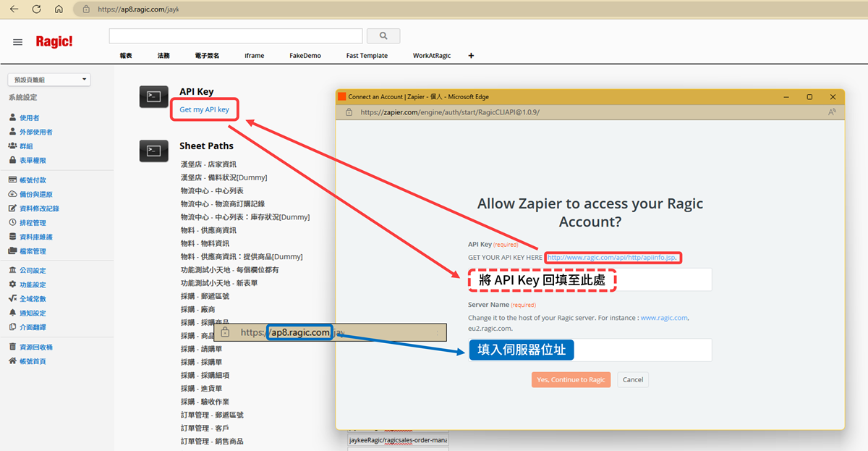This screenshot has height=451, width=868.
Task: Click the Server Name input field
Action: tap(590, 350)
